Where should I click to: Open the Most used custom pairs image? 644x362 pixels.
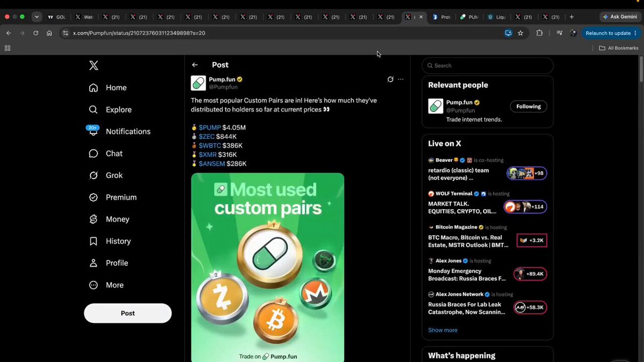[268, 267]
